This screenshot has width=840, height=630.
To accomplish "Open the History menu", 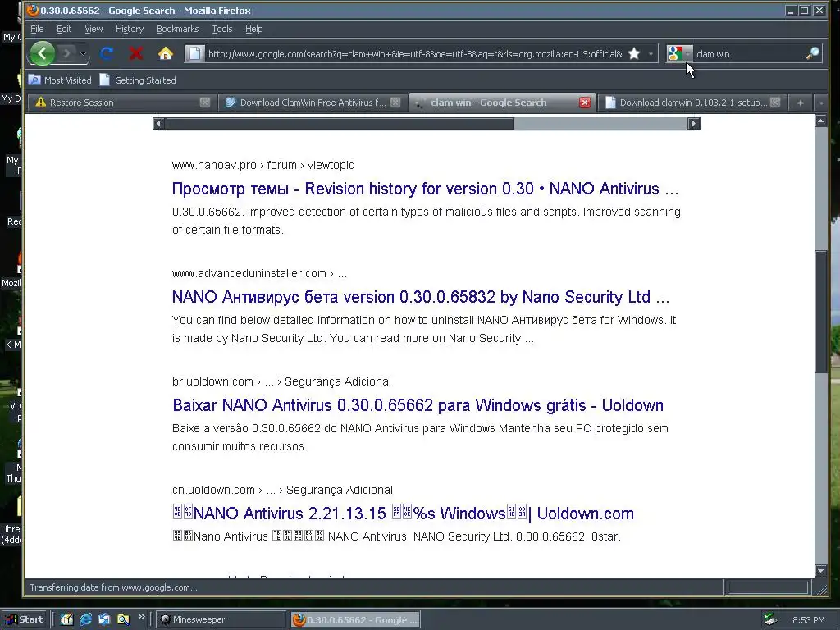I will (x=130, y=29).
